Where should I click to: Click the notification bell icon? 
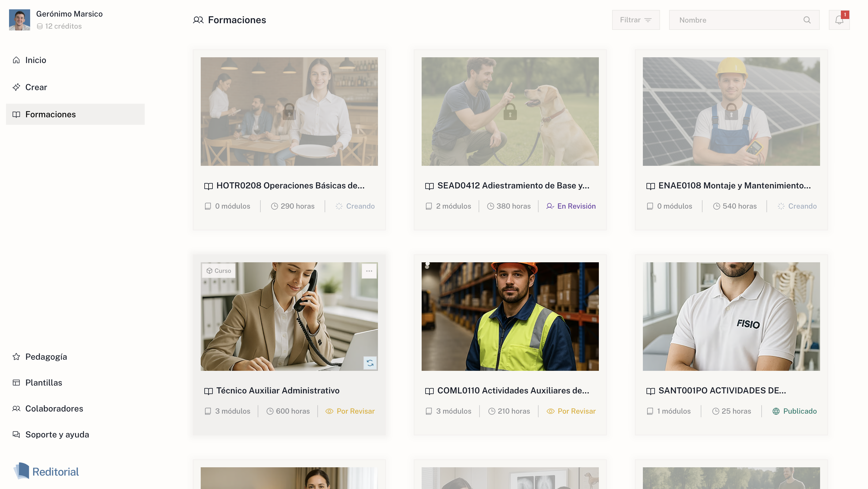839,20
